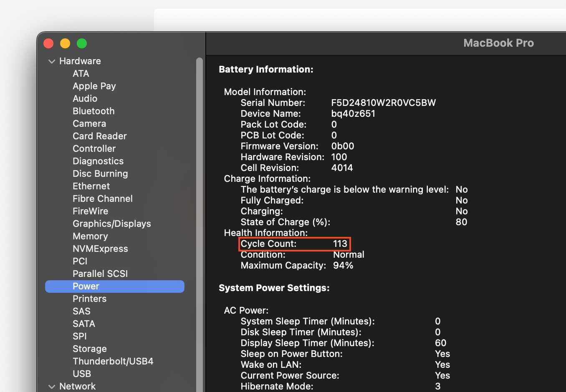Click the Wake on LAN label
This screenshot has width=566, height=392.
click(271, 364)
